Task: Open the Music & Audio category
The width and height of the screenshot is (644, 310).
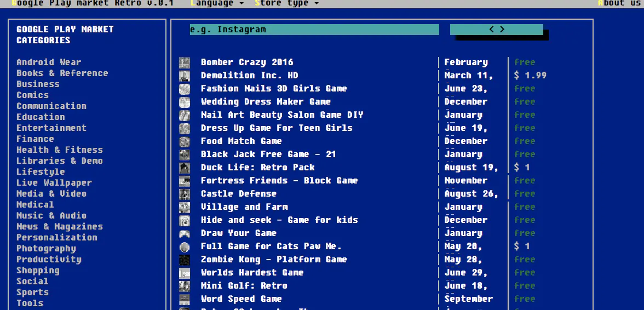Action: [x=51, y=216]
